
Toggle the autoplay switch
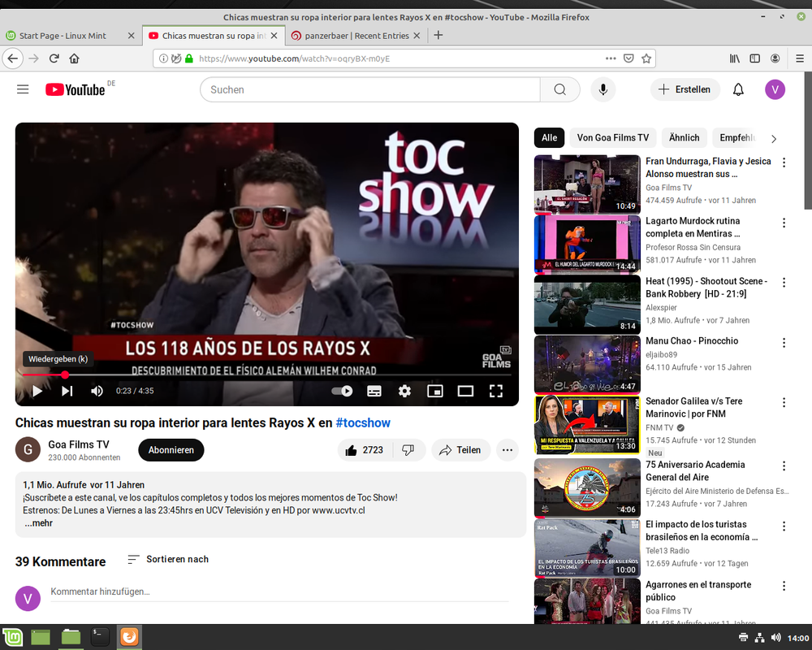coord(343,391)
